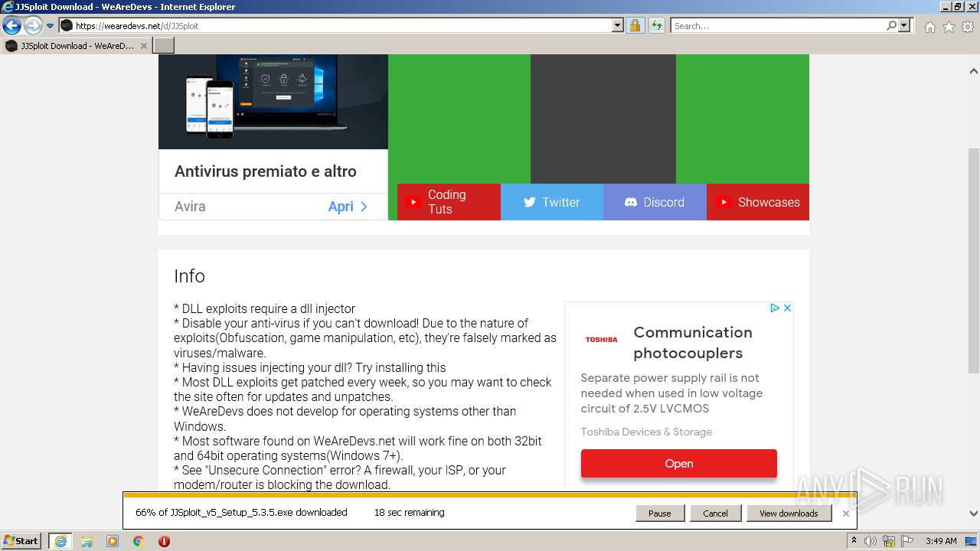The image size is (980, 551).
Task: Open the Coding Tuts YouTube button
Action: [x=449, y=202]
